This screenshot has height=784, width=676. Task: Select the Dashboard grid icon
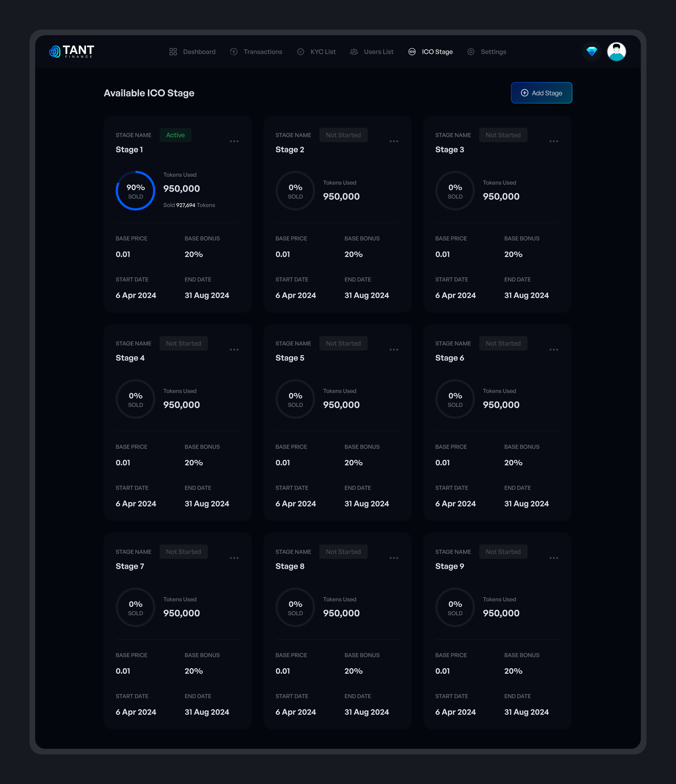pos(173,52)
